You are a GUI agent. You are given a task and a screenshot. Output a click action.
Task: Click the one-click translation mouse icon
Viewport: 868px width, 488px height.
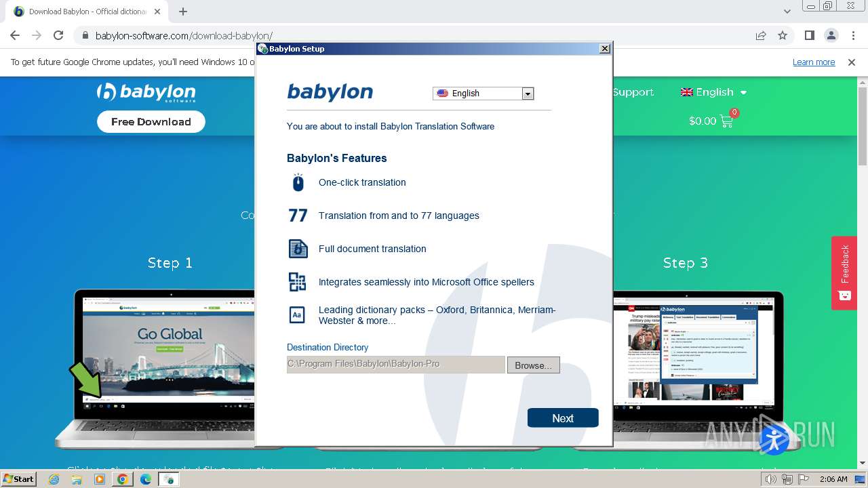tap(298, 182)
